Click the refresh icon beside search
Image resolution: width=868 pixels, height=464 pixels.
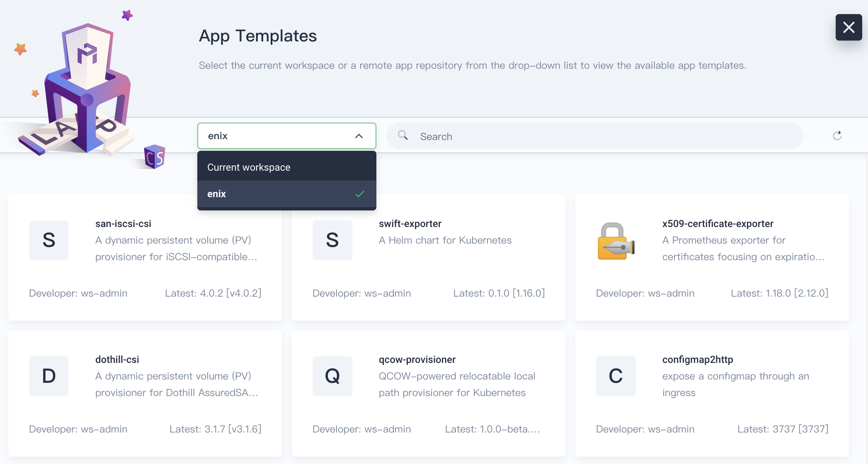tap(837, 136)
